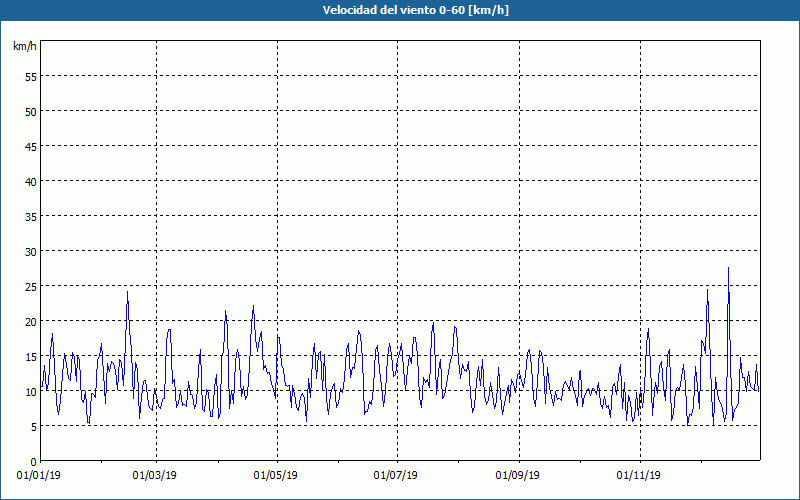
Task: Click the y-axis value 30
Action: point(31,252)
